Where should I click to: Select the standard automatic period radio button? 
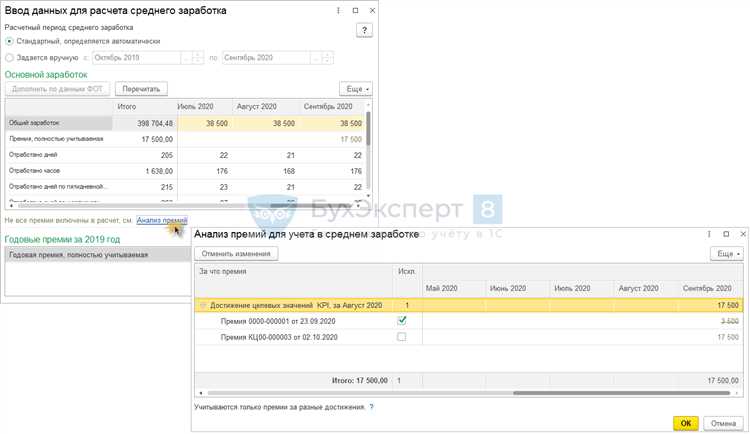pyautogui.click(x=9, y=42)
